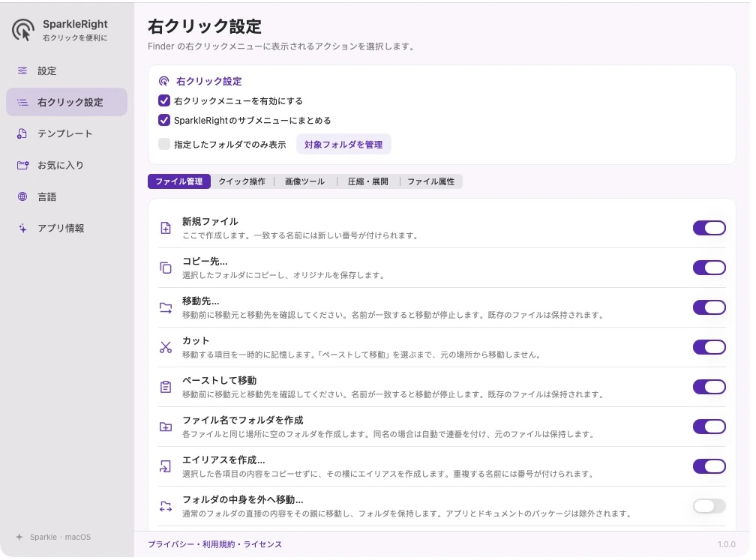Open アプリ情報 in the sidebar
756x560 pixels.
click(x=67, y=229)
